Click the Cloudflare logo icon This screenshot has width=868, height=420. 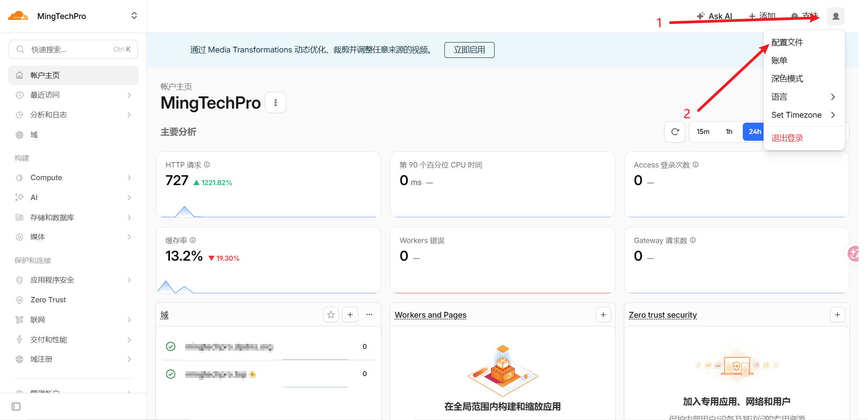click(x=18, y=16)
